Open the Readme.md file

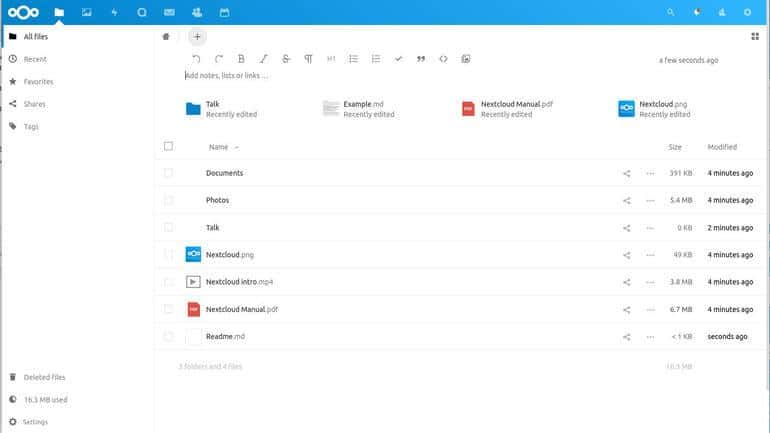pos(225,336)
